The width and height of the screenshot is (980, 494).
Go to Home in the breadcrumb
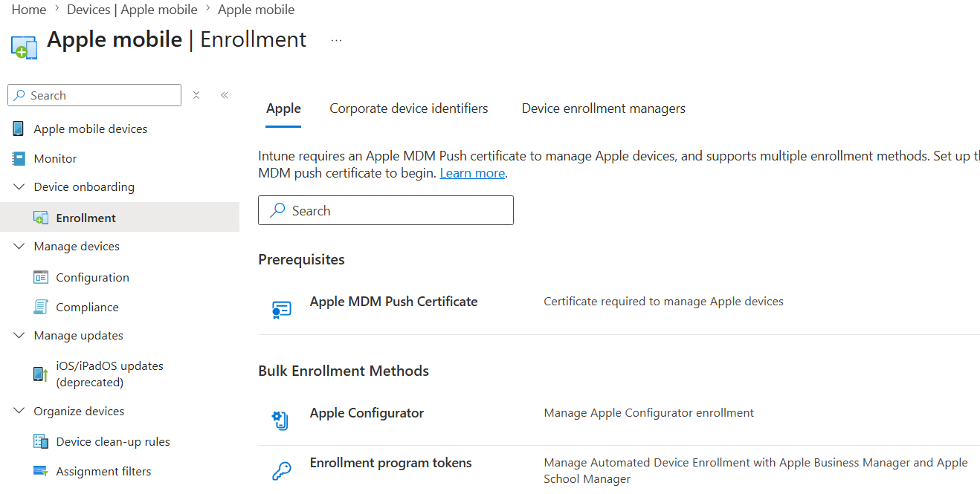click(x=29, y=10)
